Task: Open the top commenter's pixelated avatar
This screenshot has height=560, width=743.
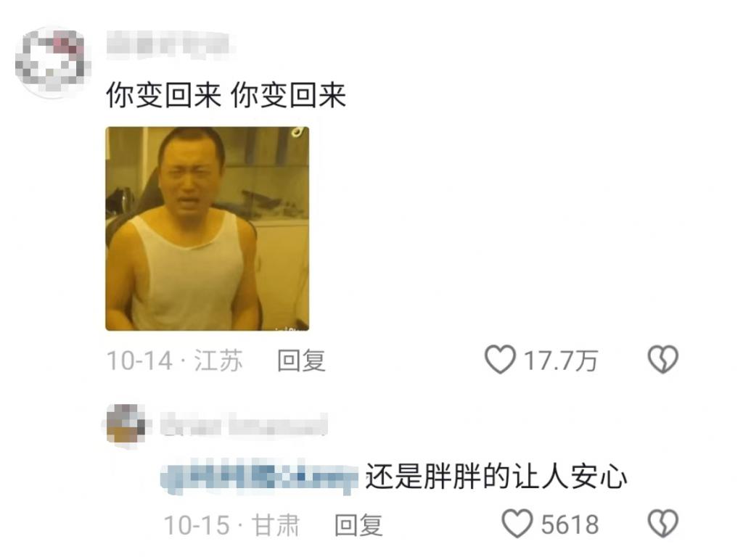Action: (53, 62)
